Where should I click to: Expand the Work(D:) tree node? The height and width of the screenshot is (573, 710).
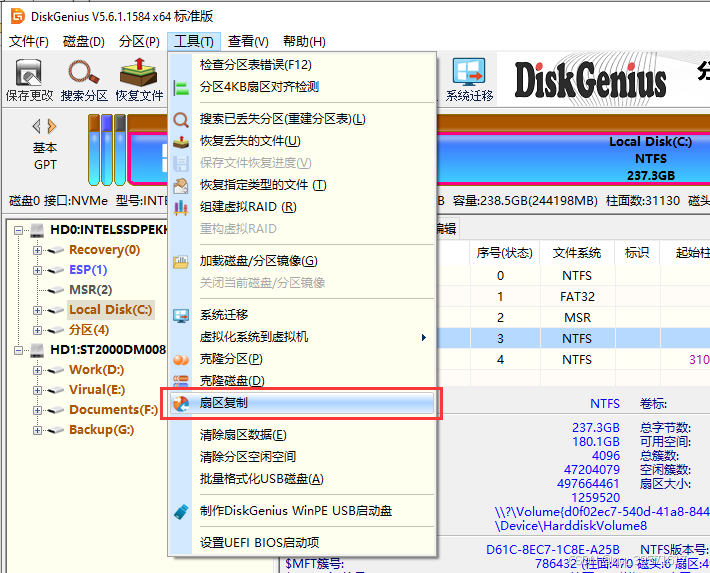38,370
